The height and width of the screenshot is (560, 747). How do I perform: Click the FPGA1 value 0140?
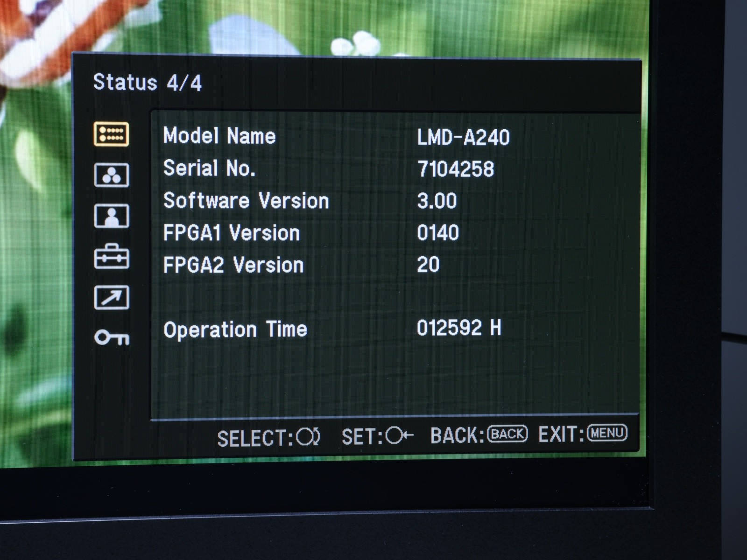(x=438, y=232)
